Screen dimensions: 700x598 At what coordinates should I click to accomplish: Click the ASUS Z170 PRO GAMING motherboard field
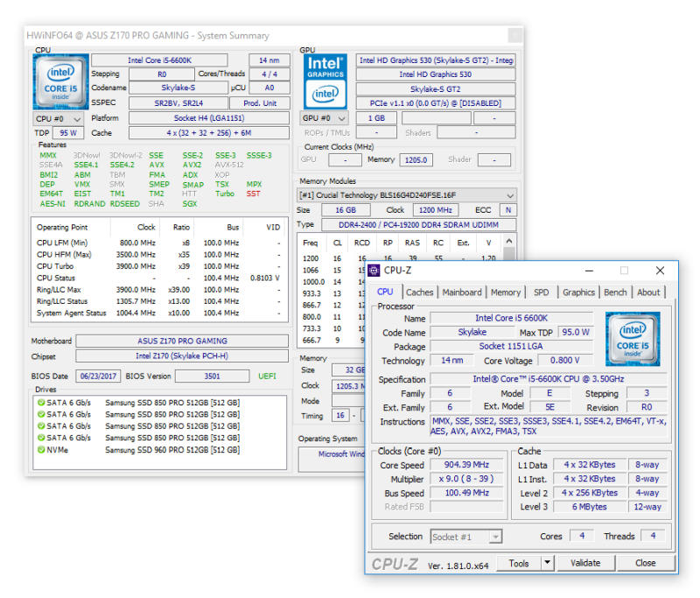coord(182,341)
